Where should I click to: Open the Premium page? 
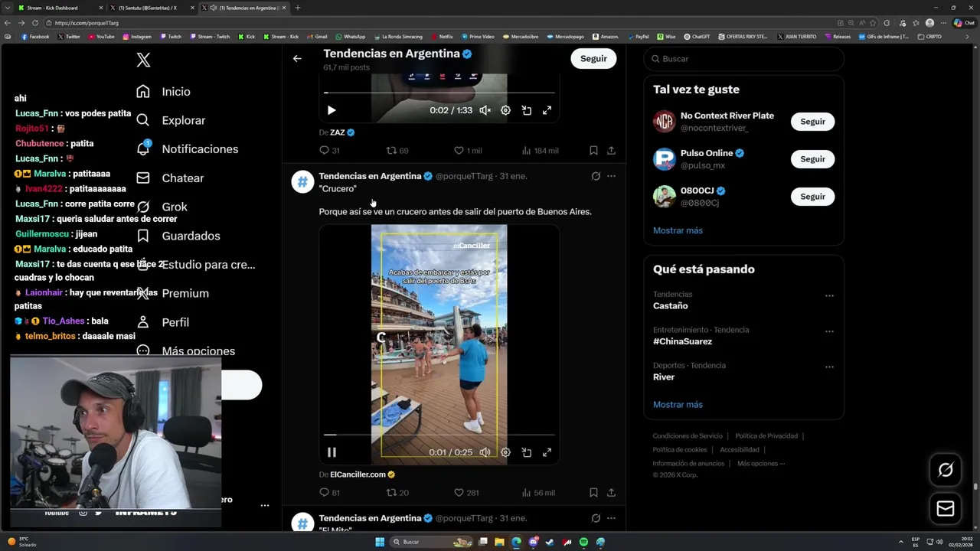(x=172, y=293)
